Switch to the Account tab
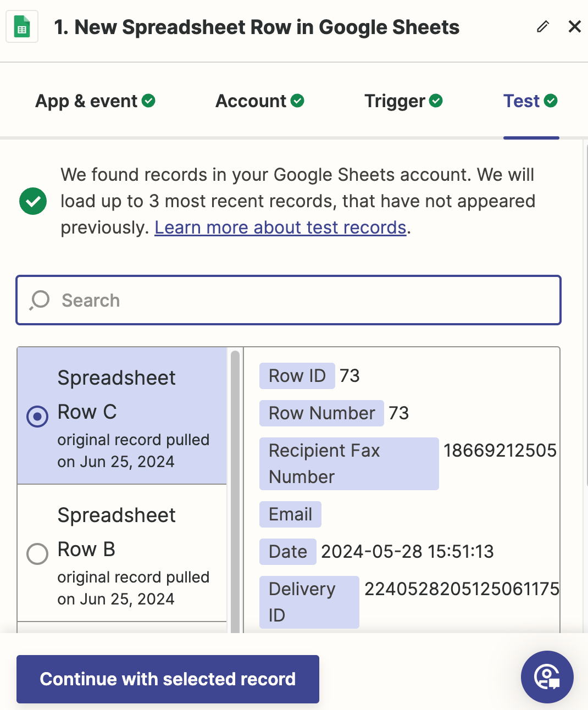The width and height of the screenshot is (588, 710). pyautogui.click(x=259, y=101)
